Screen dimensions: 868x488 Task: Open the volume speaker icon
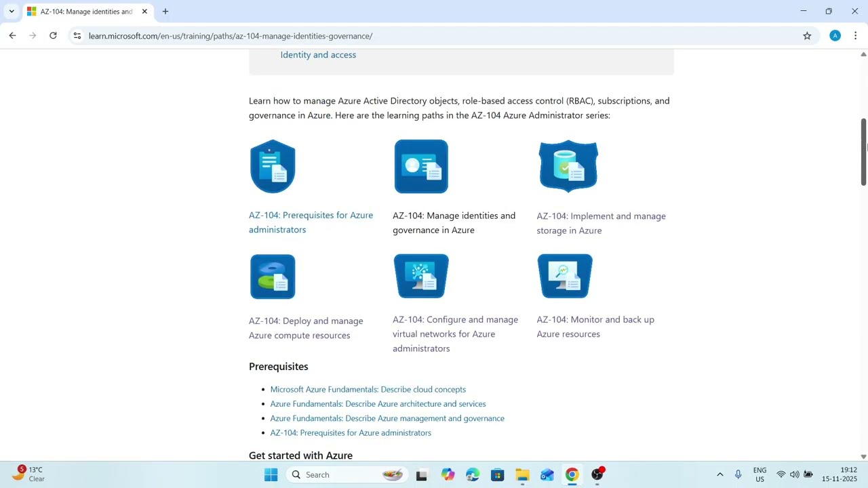pyautogui.click(x=794, y=474)
